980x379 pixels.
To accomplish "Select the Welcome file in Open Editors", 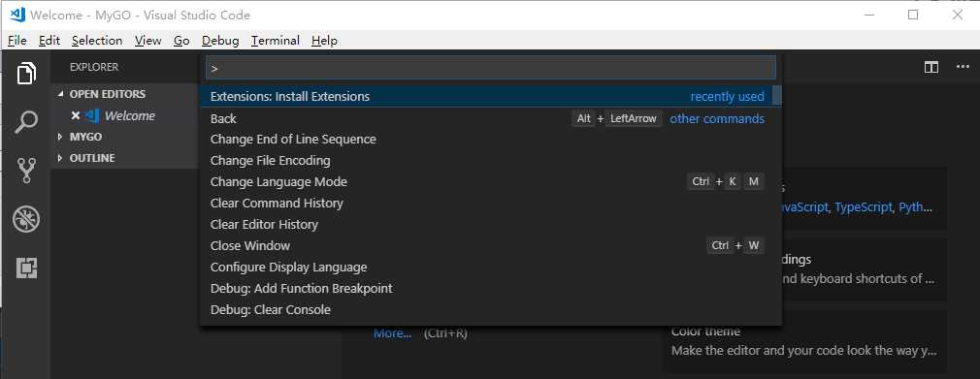I will (129, 115).
